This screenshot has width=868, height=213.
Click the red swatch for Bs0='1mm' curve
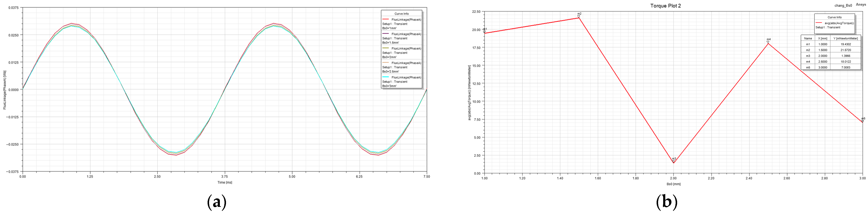coord(386,19)
